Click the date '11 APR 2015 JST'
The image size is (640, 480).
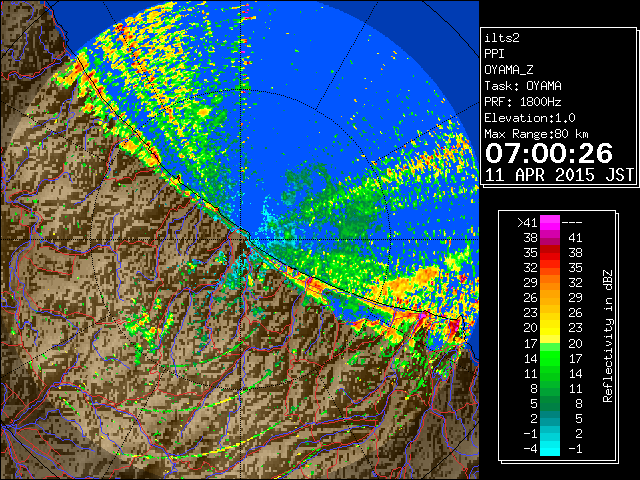pos(559,175)
